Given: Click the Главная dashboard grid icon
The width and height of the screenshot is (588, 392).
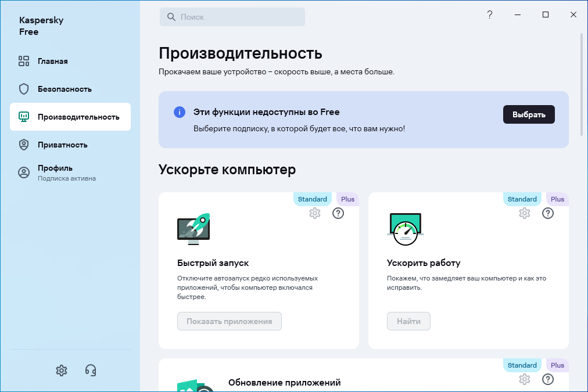Looking at the screenshot, I should [x=24, y=61].
